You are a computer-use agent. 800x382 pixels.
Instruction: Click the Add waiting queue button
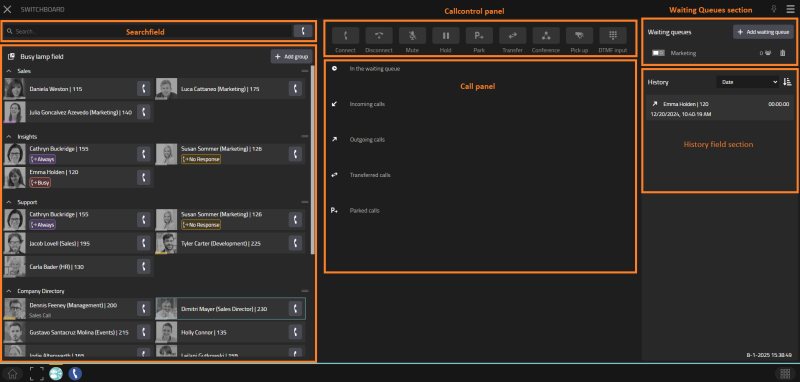tap(763, 32)
